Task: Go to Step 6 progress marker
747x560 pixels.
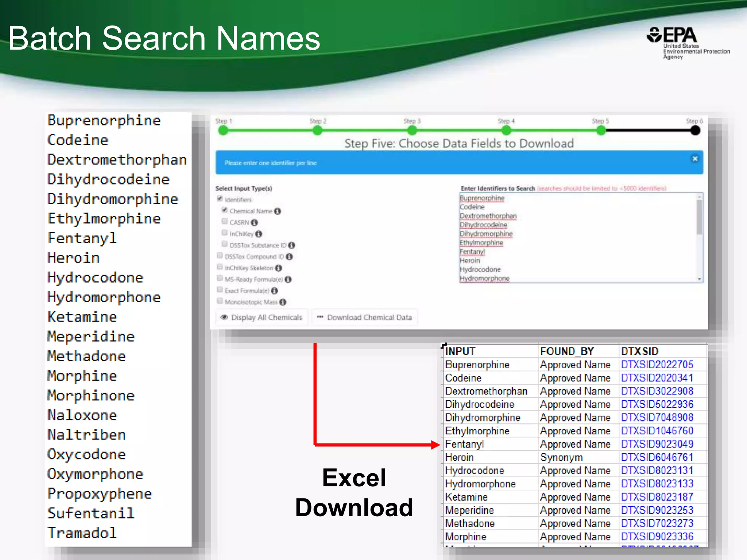Action: click(x=695, y=131)
